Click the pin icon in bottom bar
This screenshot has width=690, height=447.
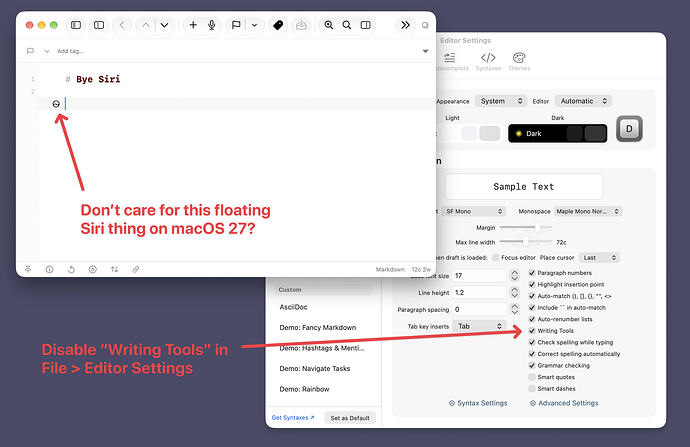pyautogui.click(x=28, y=269)
